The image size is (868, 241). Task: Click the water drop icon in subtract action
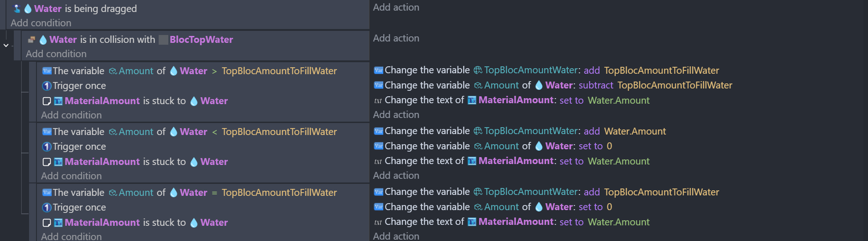tap(539, 85)
